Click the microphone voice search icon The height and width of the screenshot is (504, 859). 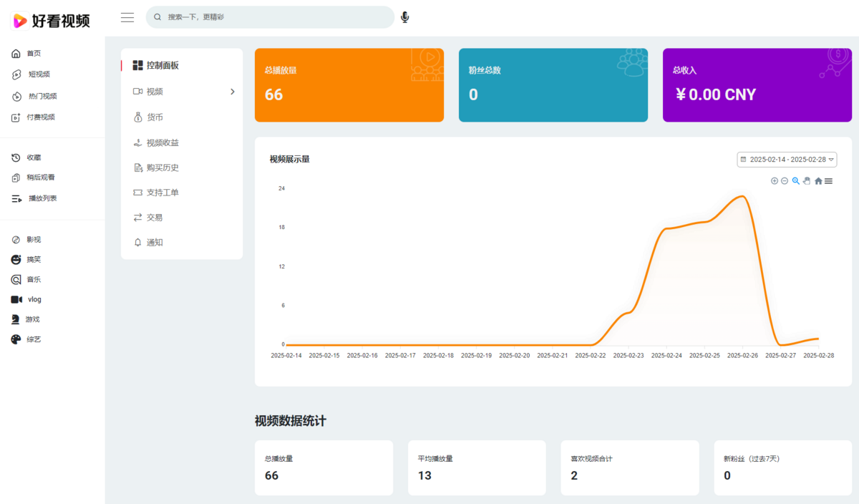point(405,17)
